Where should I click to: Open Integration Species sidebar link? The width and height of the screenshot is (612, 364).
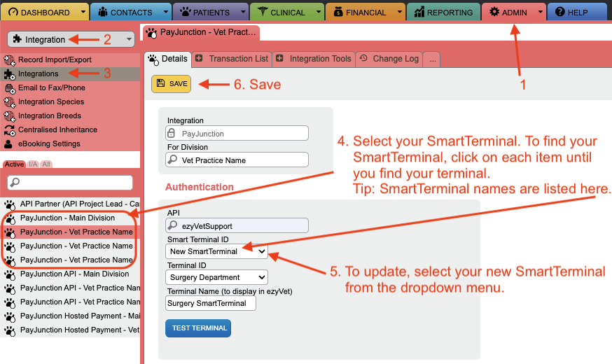point(51,101)
